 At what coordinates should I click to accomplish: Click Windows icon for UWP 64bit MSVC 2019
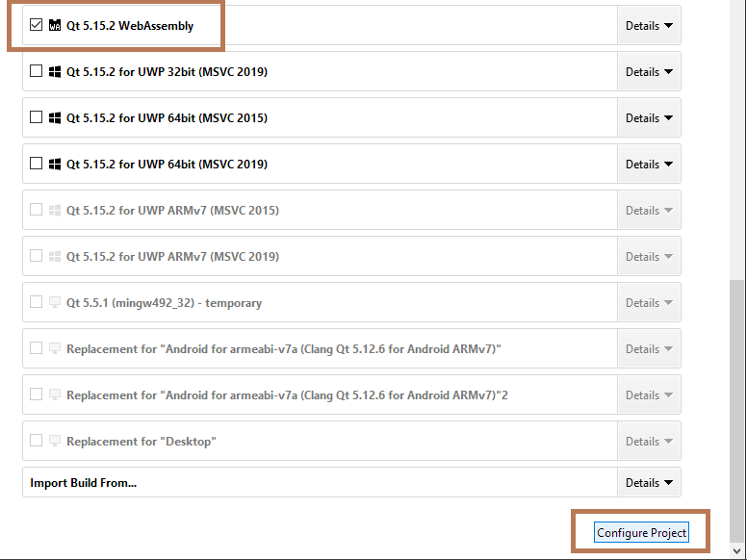coord(55,165)
